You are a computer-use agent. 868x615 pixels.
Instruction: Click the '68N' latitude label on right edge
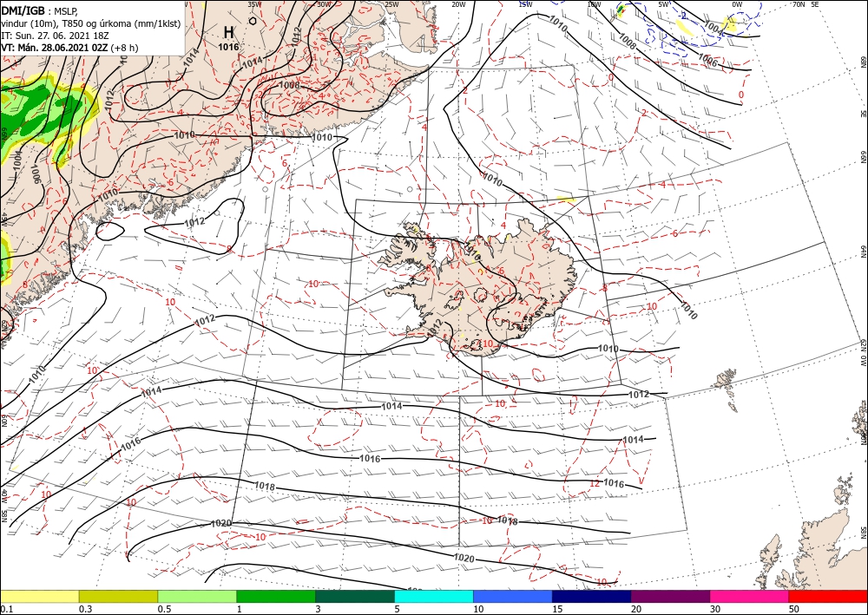(864, 61)
